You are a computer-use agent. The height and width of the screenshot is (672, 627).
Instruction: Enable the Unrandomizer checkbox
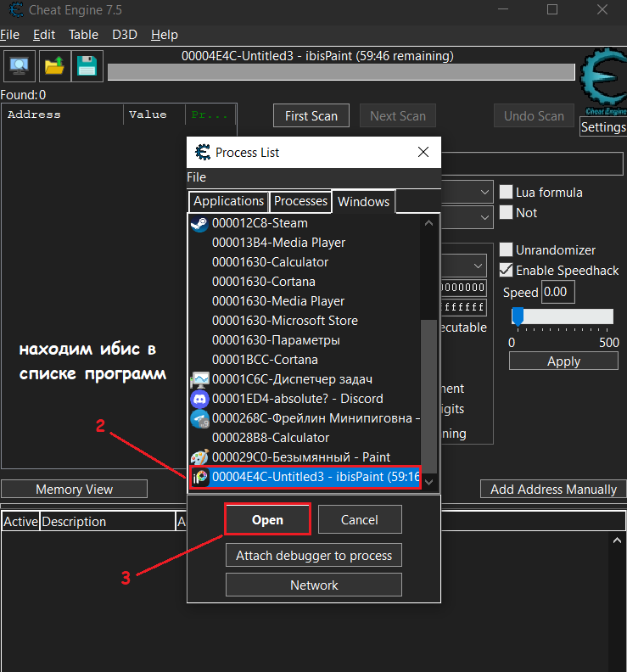pyautogui.click(x=507, y=249)
